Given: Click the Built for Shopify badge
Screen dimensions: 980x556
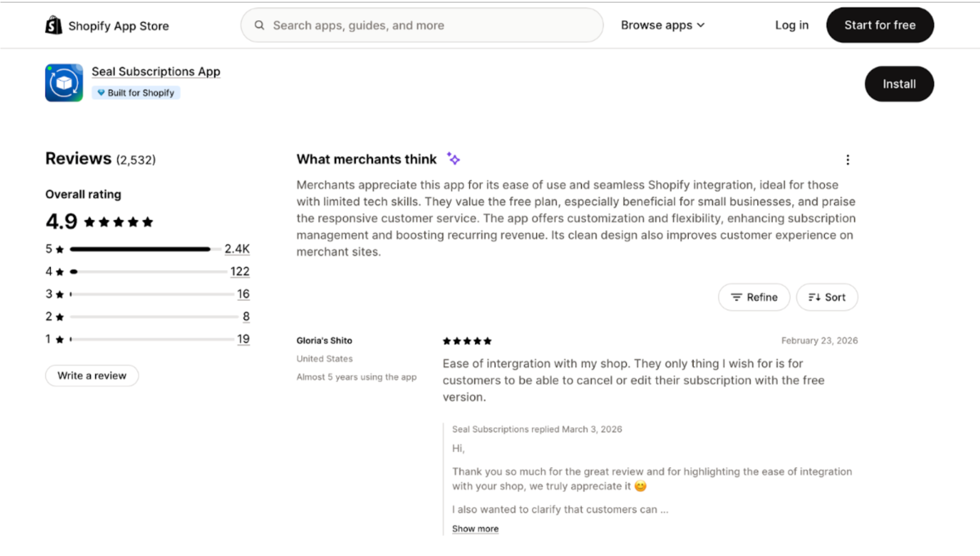Looking at the screenshot, I should coord(136,93).
